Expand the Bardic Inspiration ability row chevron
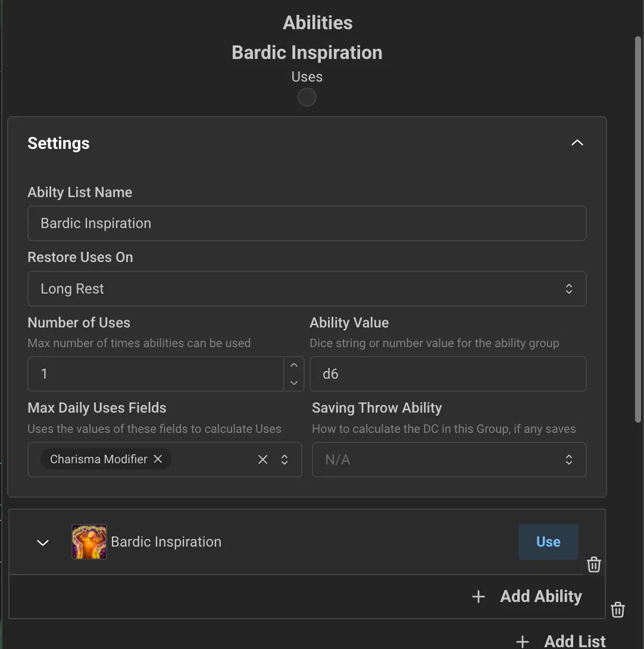The width and height of the screenshot is (644, 649). click(x=43, y=542)
